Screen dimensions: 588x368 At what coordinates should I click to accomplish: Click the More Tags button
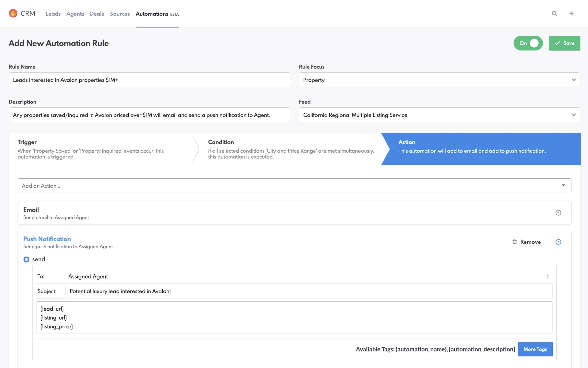[x=535, y=349]
